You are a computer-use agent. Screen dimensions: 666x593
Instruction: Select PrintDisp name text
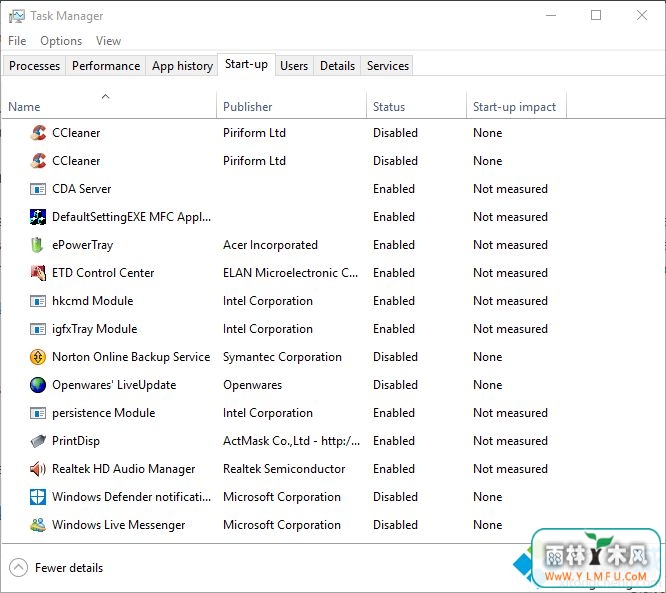[76, 441]
